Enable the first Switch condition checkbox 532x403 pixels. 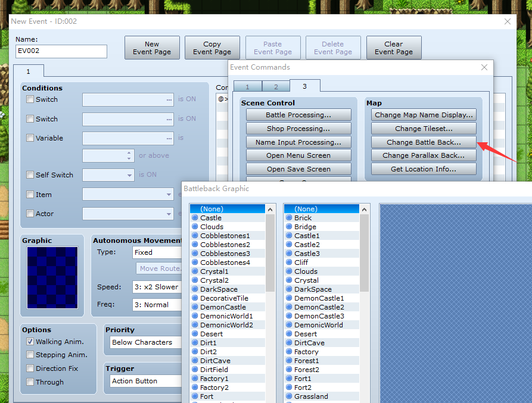[x=30, y=99]
